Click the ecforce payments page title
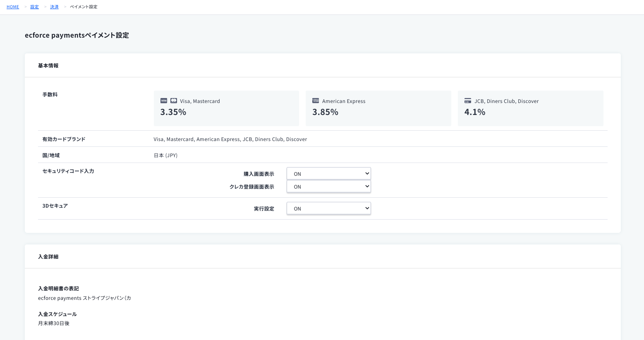 click(x=77, y=35)
